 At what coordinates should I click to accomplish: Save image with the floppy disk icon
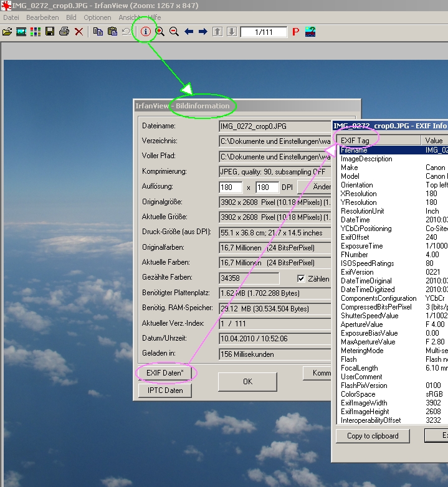click(50, 32)
